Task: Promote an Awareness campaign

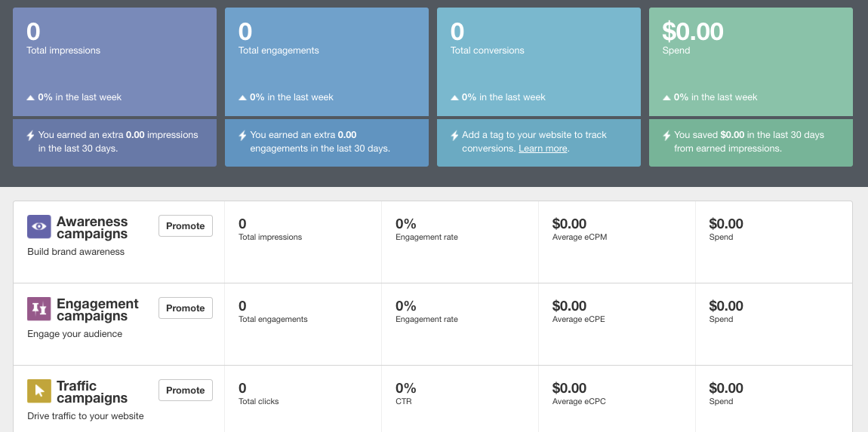Action: tap(186, 226)
